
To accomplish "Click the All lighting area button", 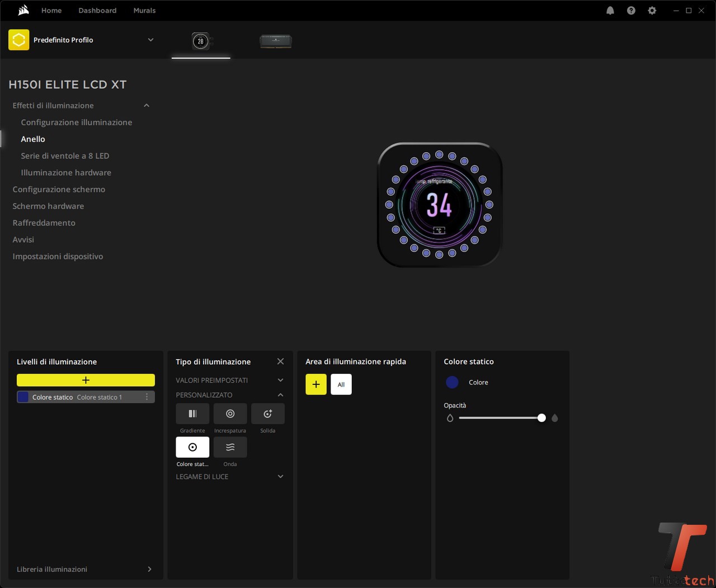I will click(x=341, y=384).
